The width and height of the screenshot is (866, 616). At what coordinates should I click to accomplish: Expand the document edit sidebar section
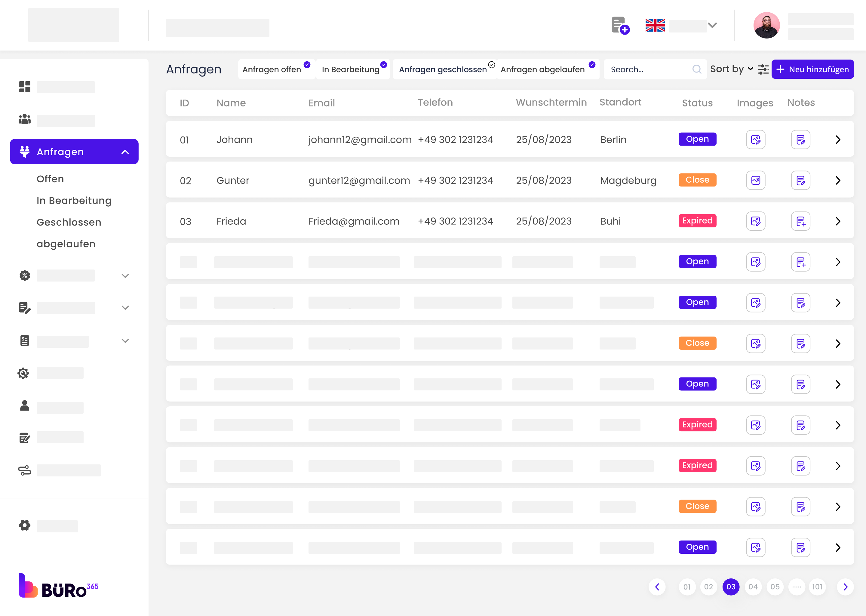coord(125,308)
